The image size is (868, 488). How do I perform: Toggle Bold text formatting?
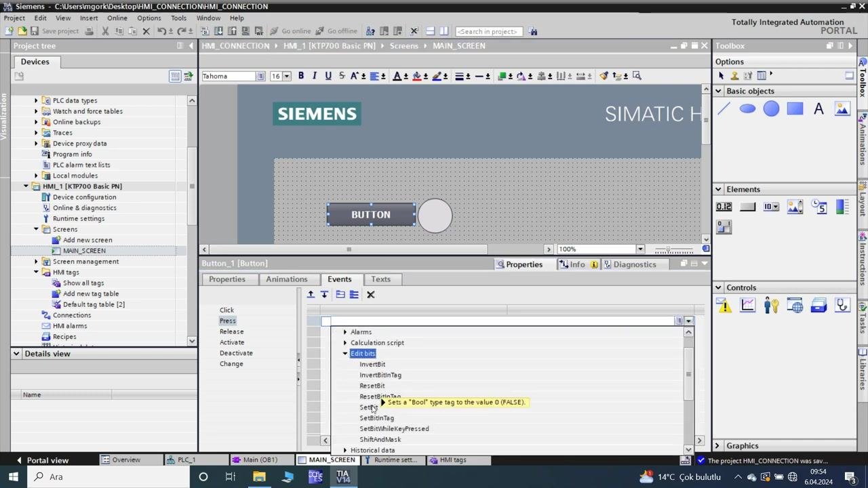pyautogui.click(x=301, y=76)
